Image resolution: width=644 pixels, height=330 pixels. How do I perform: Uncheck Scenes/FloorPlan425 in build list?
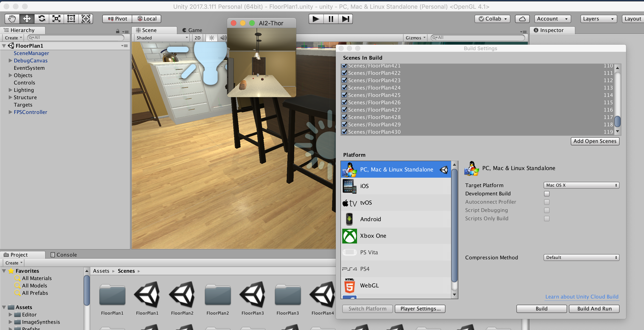tap(344, 95)
